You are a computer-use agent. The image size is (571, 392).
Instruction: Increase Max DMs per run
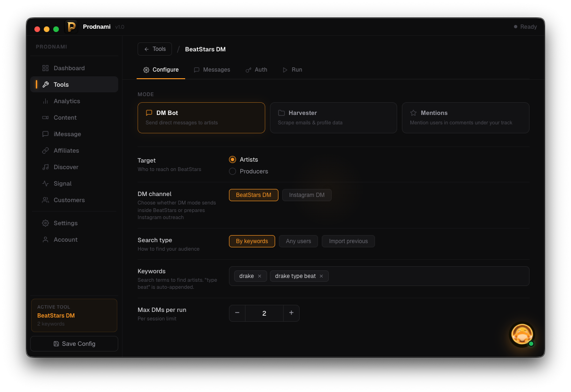tap(291, 313)
